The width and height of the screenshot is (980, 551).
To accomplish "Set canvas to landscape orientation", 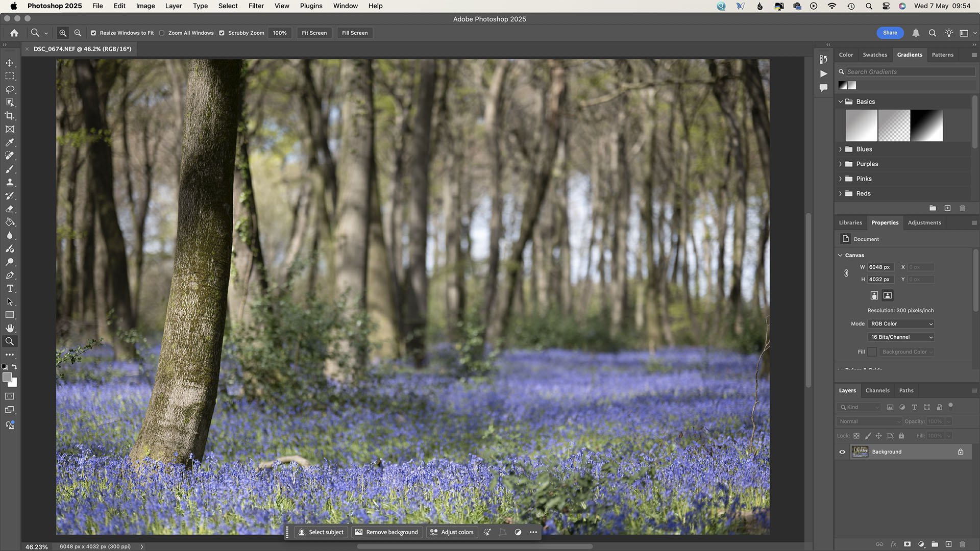I will click(888, 295).
